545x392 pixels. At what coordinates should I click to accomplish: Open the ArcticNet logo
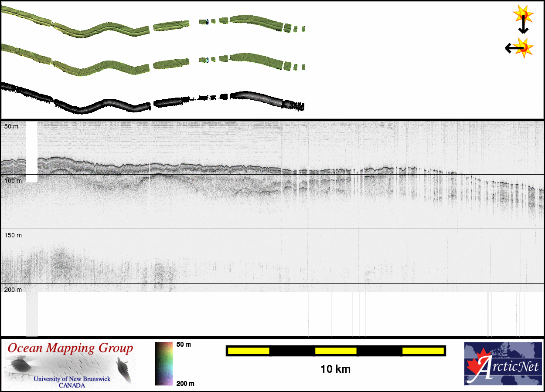click(x=502, y=364)
